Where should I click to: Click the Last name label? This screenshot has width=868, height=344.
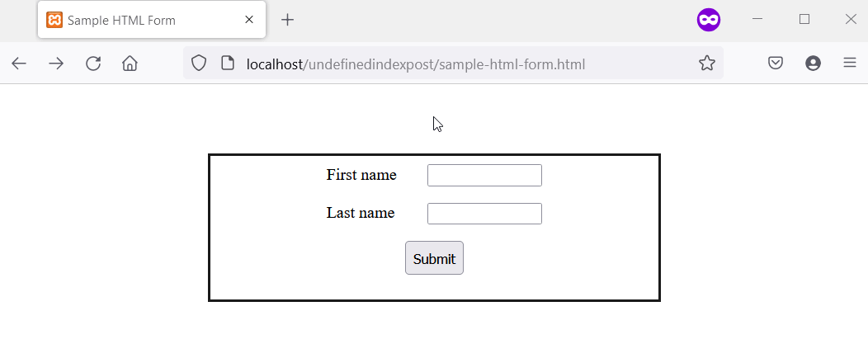pyautogui.click(x=361, y=213)
